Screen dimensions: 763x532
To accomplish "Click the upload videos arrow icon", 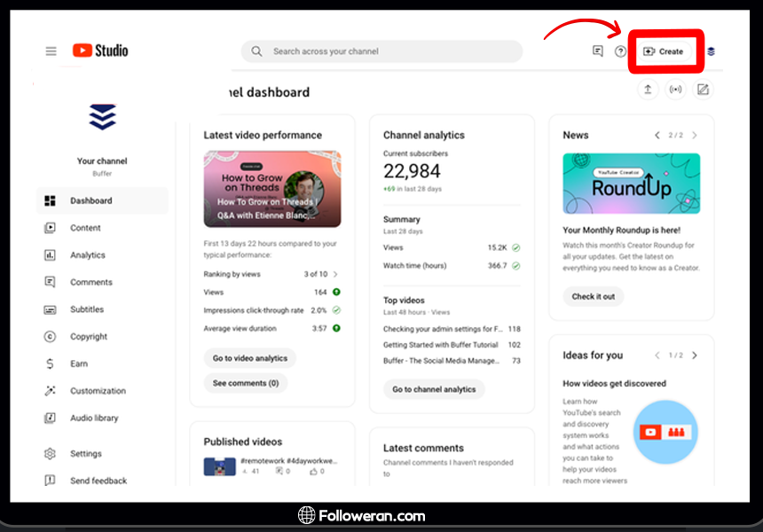I will coord(648,90).
